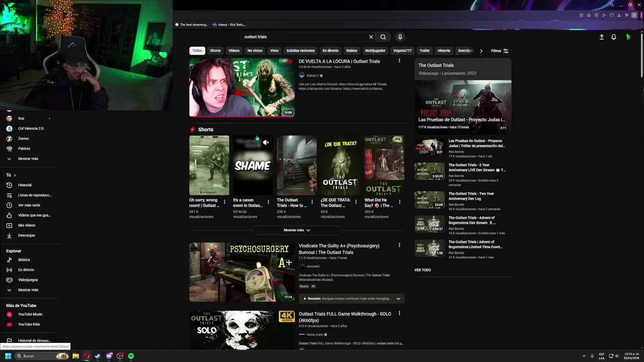Open the YouTube upload (create) icon

click(x=601, y=37)
